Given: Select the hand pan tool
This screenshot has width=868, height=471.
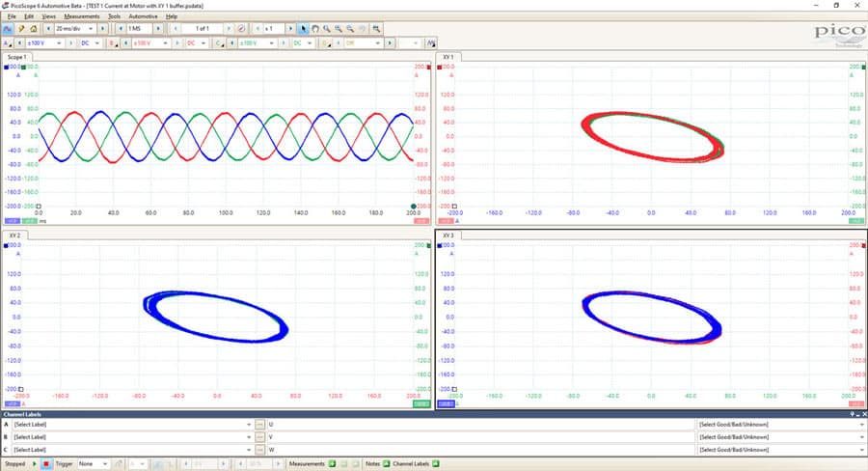Looking at the screenshot, I should pyautogui.click(x=315, y=28).
